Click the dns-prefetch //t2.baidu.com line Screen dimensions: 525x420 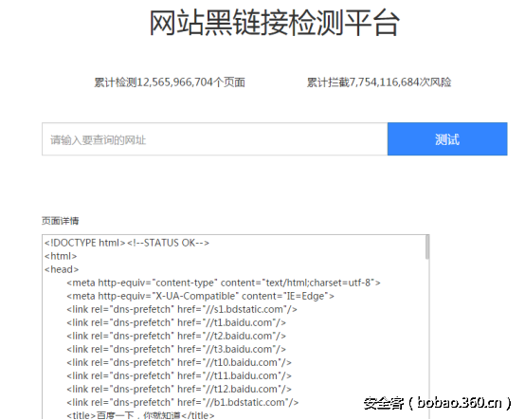coord(176,336)
